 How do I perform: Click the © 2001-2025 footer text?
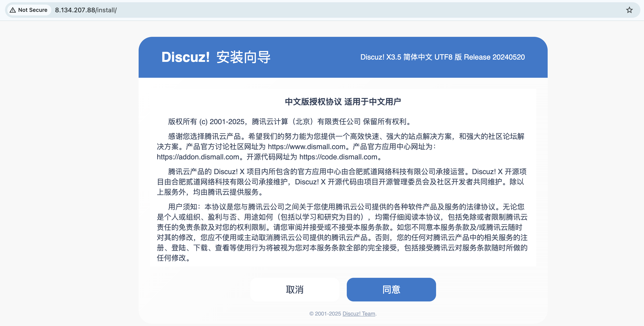(x=325, y=313)
